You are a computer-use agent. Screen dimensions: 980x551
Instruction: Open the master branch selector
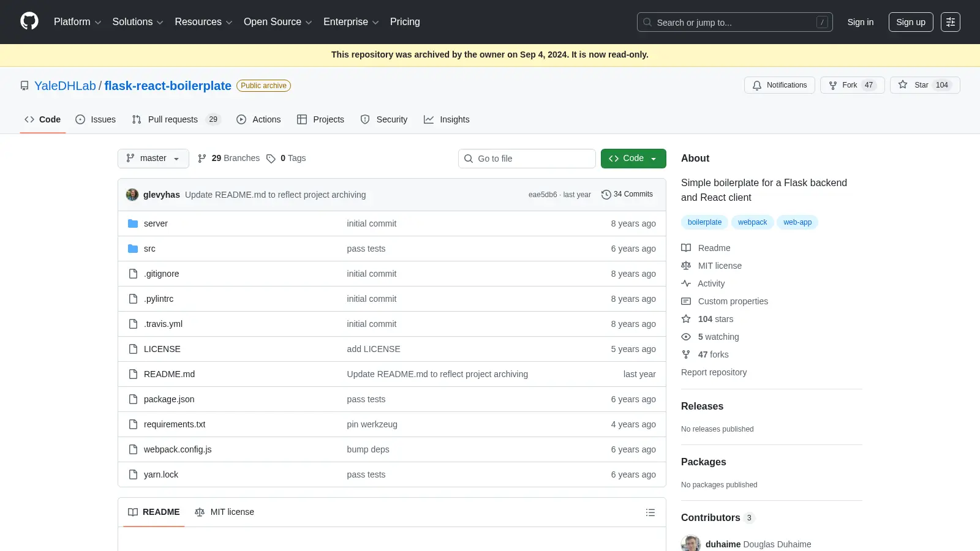[153, 159]
